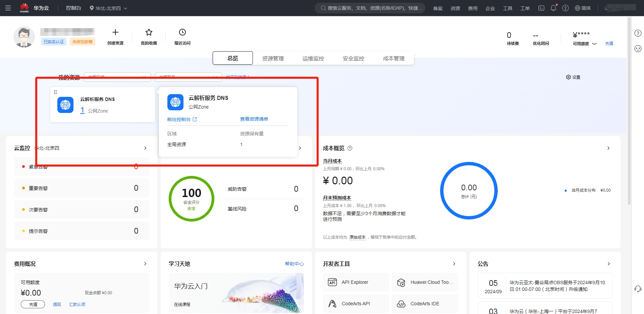Expand the 云监控 panel arrow
Screen dimensions: 644x314
point(145,148)
